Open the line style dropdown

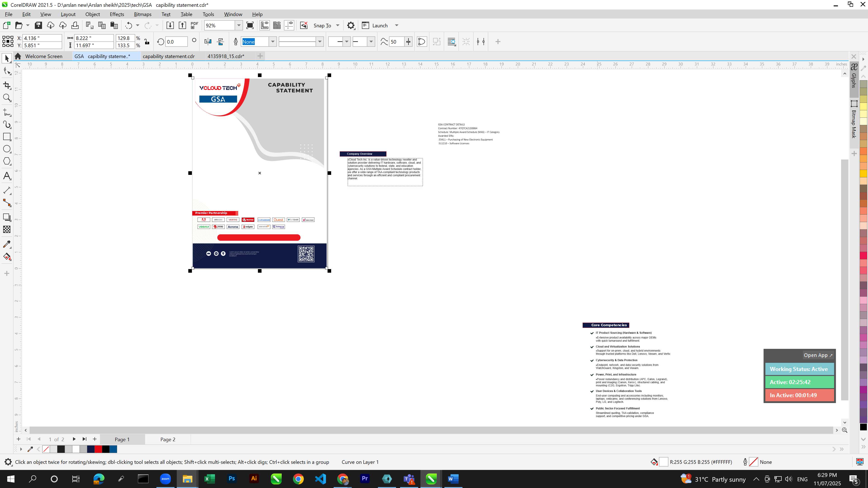320,41
